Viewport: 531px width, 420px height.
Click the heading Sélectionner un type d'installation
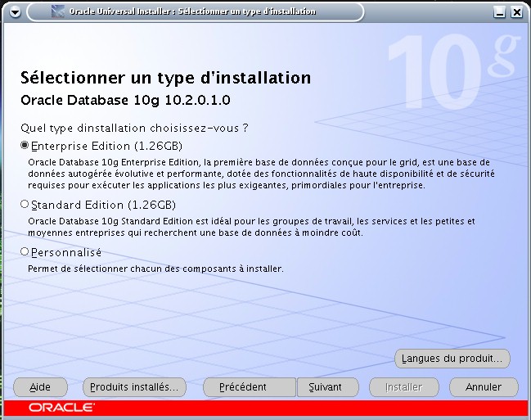coord(165,78)
